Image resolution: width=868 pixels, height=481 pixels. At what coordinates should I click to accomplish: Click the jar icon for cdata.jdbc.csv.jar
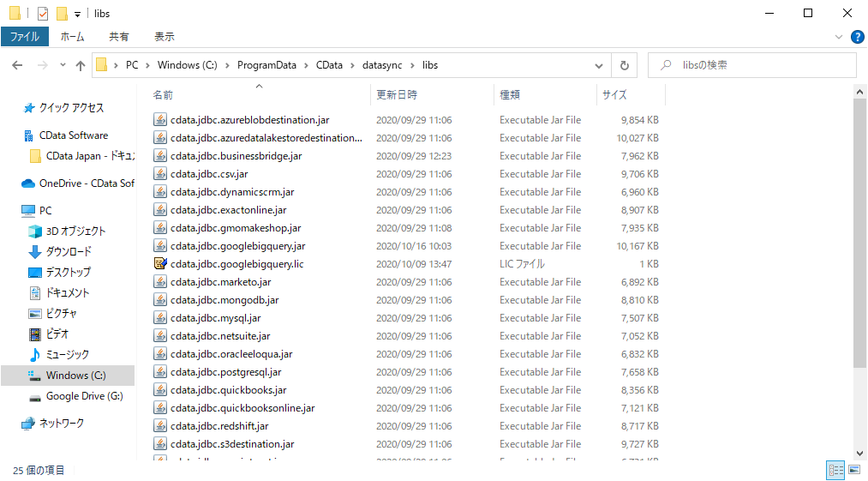tap(160, 174)
